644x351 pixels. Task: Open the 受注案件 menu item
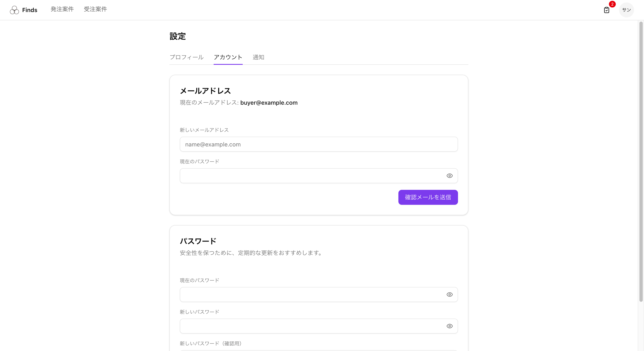[x=95, y=9]
